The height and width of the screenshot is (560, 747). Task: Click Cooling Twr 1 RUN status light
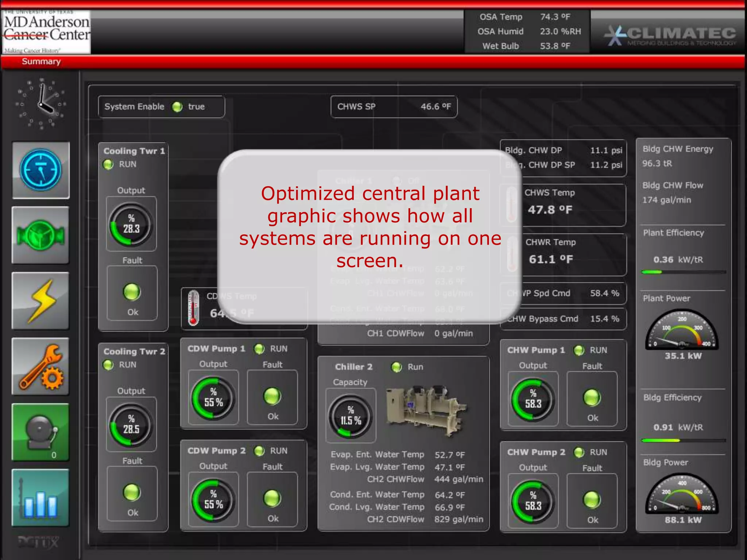coord(108,164)
